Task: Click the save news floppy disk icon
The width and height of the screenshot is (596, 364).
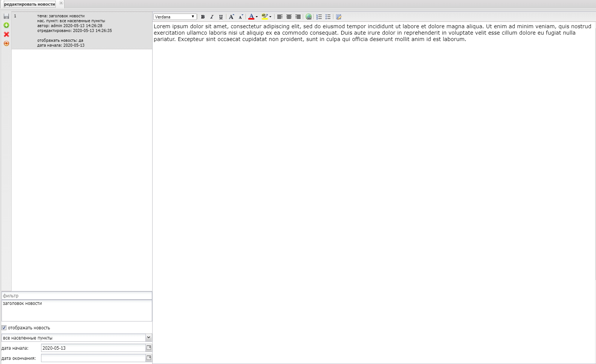Action: click(6, 16)
